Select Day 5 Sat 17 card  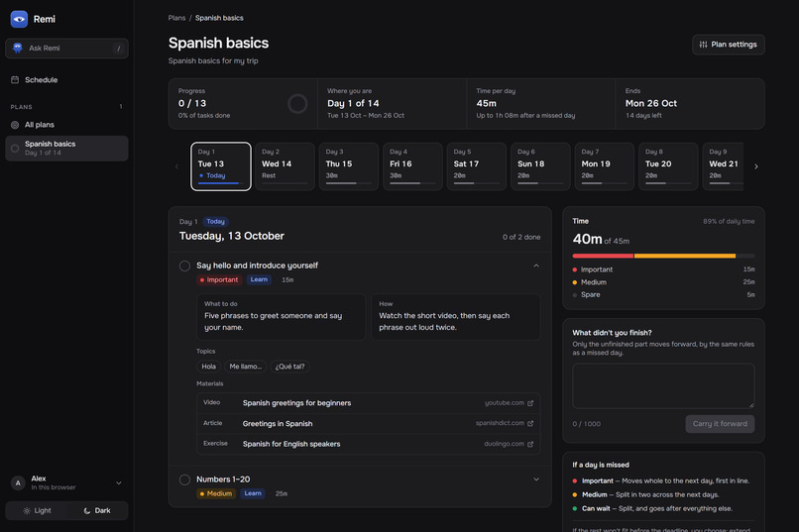(477, 166)
